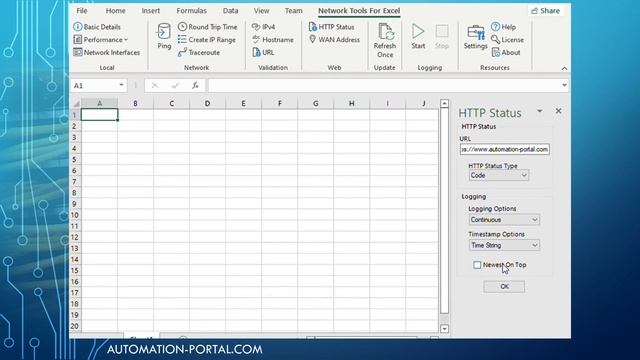The height and width of the screenshot is (360, 640).
Task: Open the HTTP Status Type dropdown
Action: (x=499, y=176)
